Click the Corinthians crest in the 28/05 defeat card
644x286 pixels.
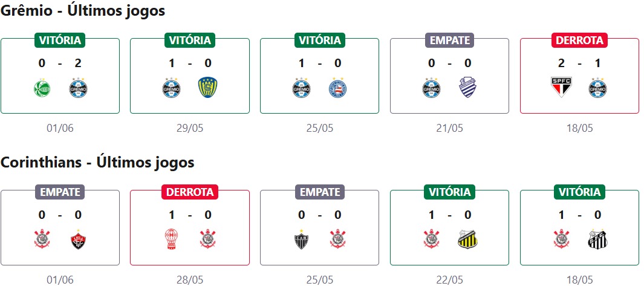[208, 240]
